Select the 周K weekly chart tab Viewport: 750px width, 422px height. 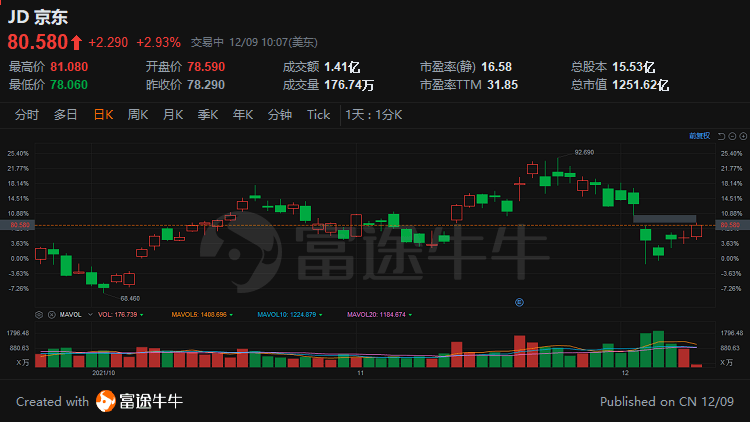pyautogui.click(x=137, y=114)
